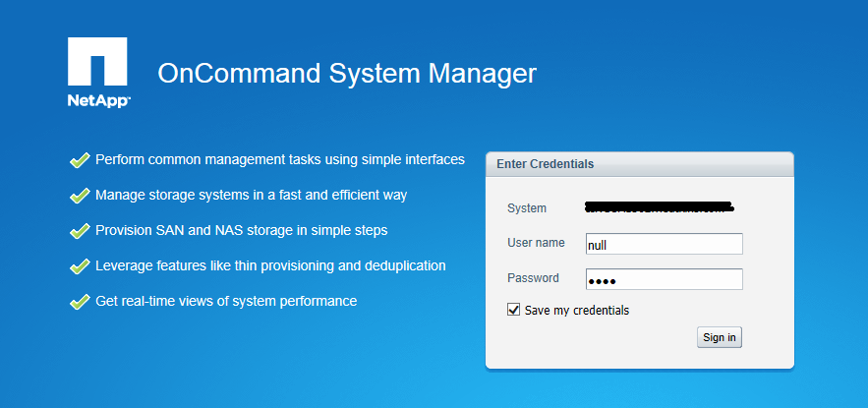The width and height of the screenshot is (868, 408).
Task: Click the "Leverage features like thin provisioning" text
Action: [x=270, y=265]
